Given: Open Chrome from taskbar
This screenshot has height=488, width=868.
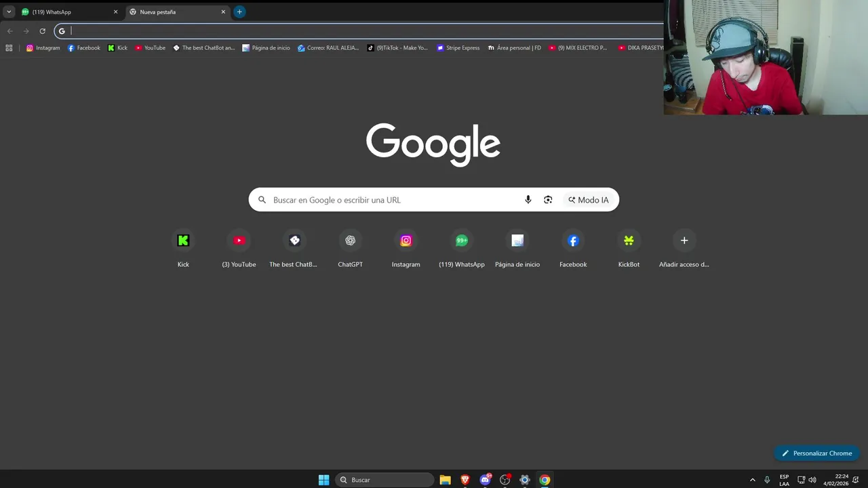Looking at the screenshot, I should coord(545,480).
